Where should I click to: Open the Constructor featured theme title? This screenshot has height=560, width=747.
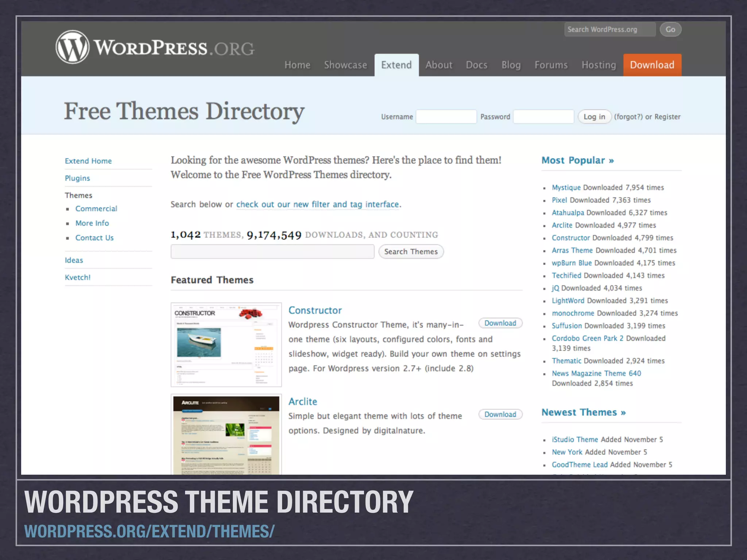click(315, 310)
